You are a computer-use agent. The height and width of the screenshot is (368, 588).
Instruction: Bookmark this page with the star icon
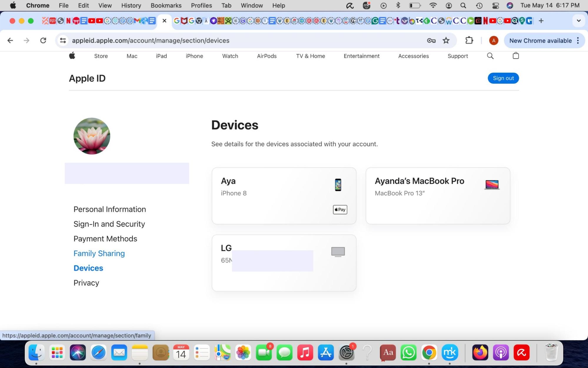point(446,41)
